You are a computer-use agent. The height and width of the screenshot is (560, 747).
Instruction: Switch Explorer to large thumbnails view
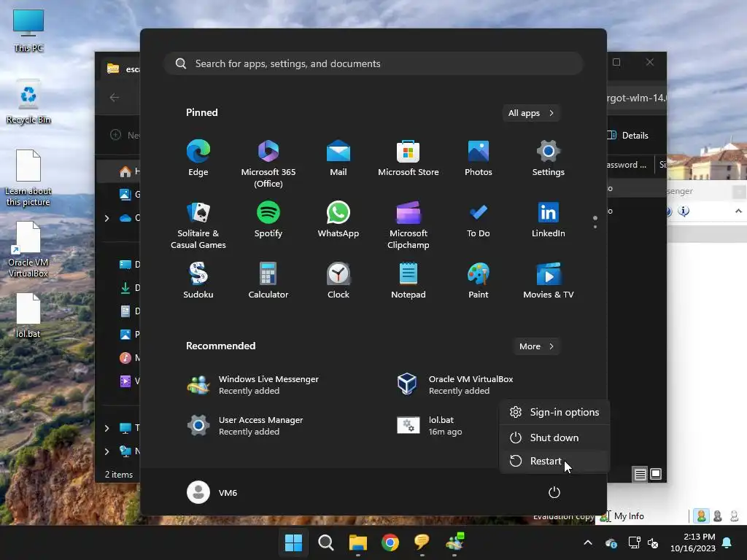pyautogui.click(x=656, y=474)
